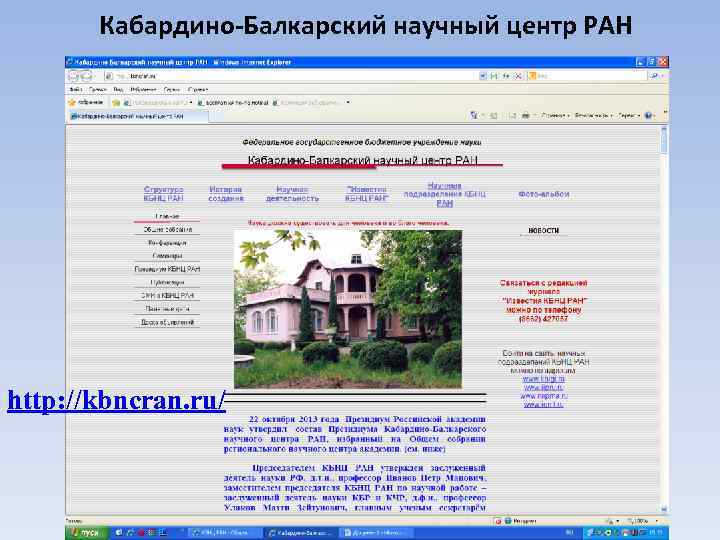Click the Help question mark icon
The image size is (720, 540).
648,116
